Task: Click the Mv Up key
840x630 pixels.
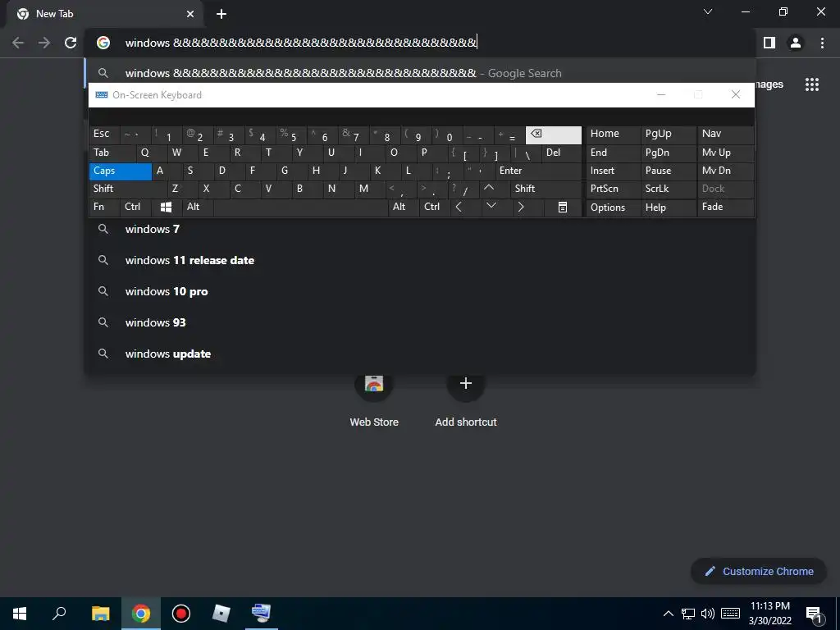Action: click(725, 153)
